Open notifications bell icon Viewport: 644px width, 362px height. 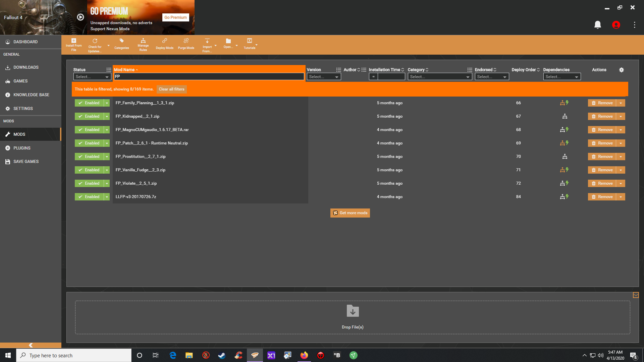598,25
